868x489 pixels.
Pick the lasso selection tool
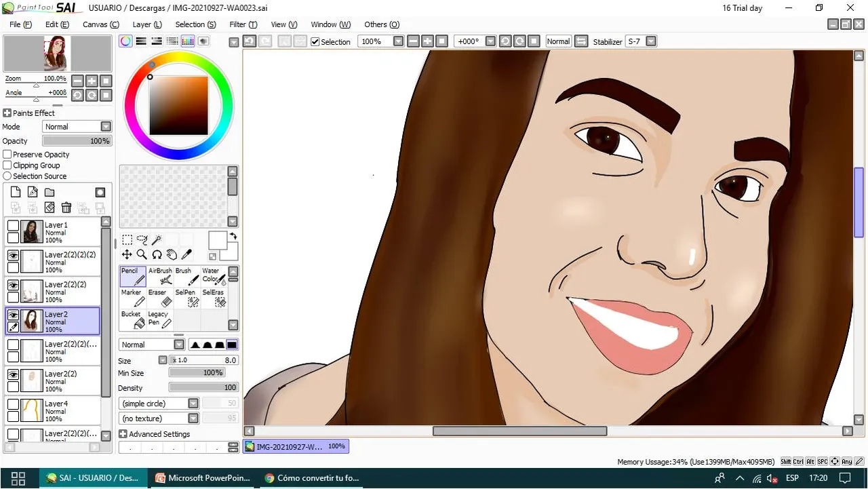click(x=142, y=240)
